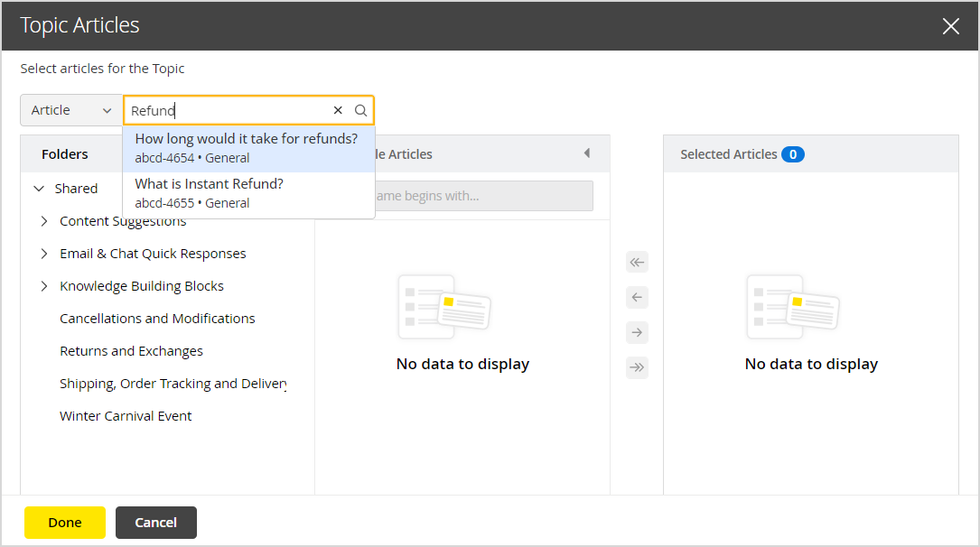This screenshot has width=980, height=547.
Task: Collapse the Available Articles panel
Action: pyautogui.click(x=588, y=153)
